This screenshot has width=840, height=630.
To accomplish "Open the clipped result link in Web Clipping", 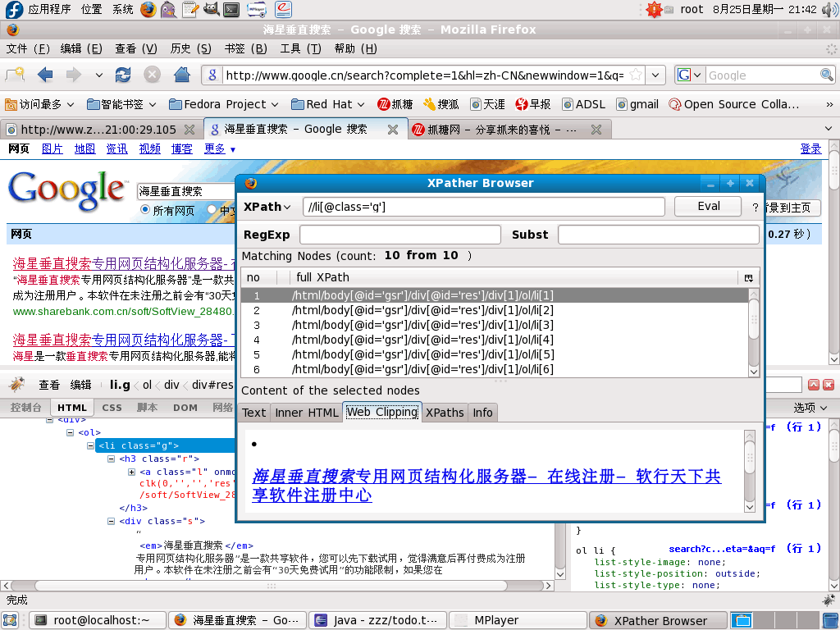I will pos(486,486).
